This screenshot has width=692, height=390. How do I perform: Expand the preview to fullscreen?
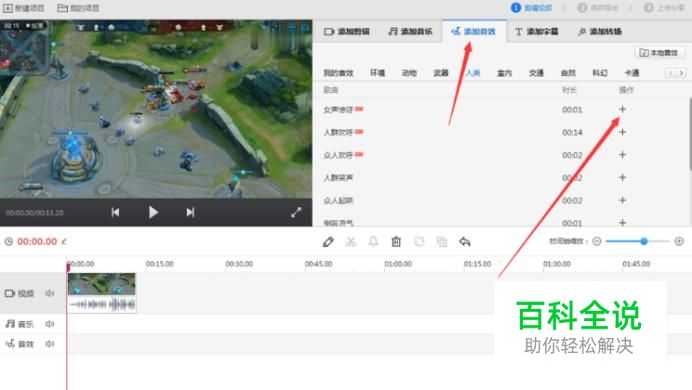coord(296,212)
